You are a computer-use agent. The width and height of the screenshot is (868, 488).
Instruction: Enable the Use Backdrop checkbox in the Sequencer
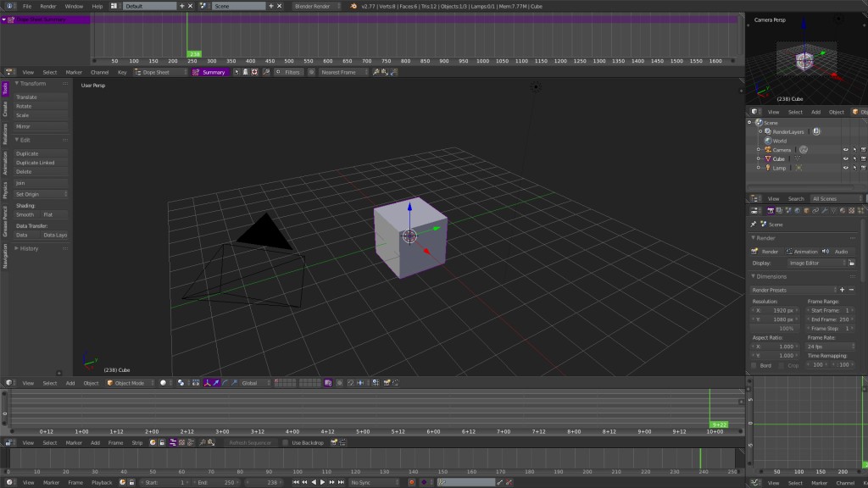tap(284, 442)
